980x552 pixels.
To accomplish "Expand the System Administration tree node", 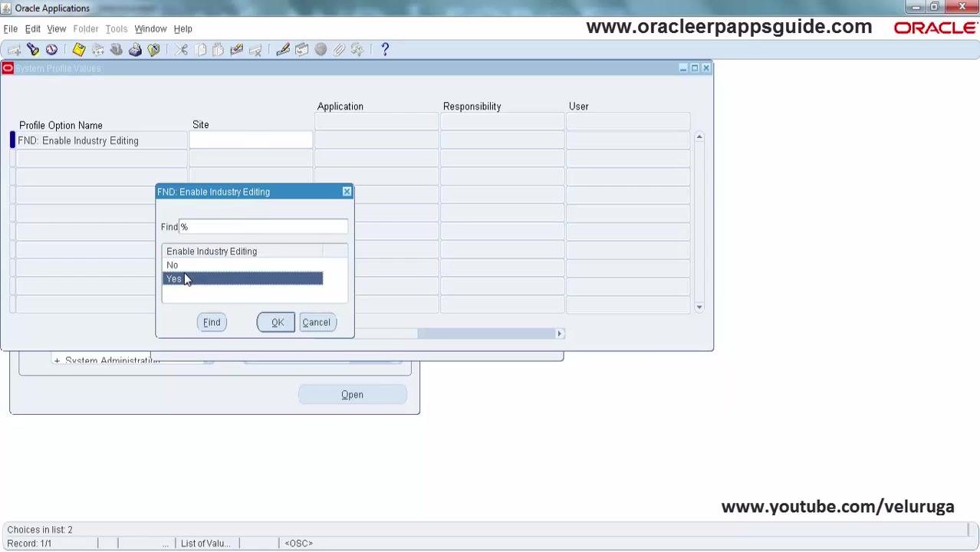I will (57, 360).
